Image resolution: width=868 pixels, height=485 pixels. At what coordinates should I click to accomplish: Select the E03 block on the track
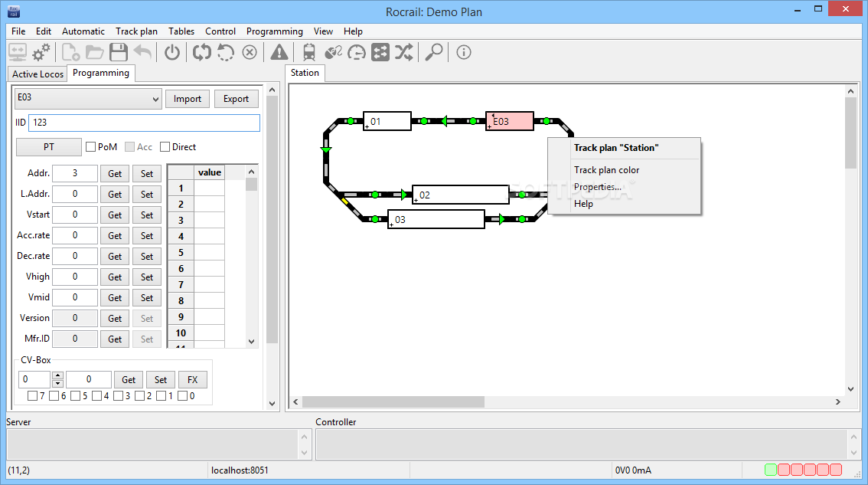tap(510, 121)
